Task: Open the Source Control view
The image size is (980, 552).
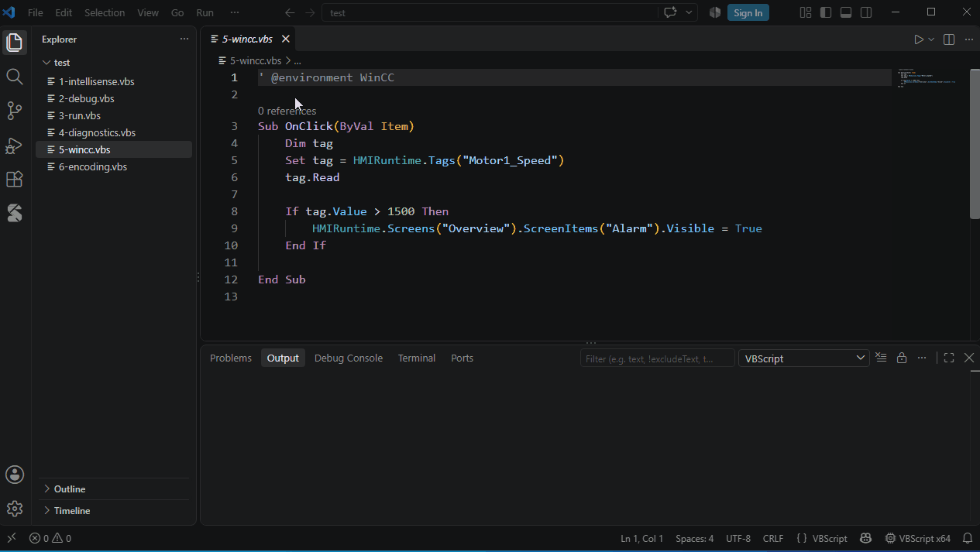Action: click(x=15, y=111)
